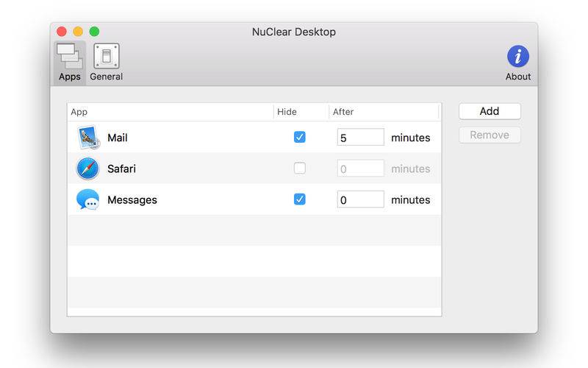Click the Mail minutes input field

(360, 138)
